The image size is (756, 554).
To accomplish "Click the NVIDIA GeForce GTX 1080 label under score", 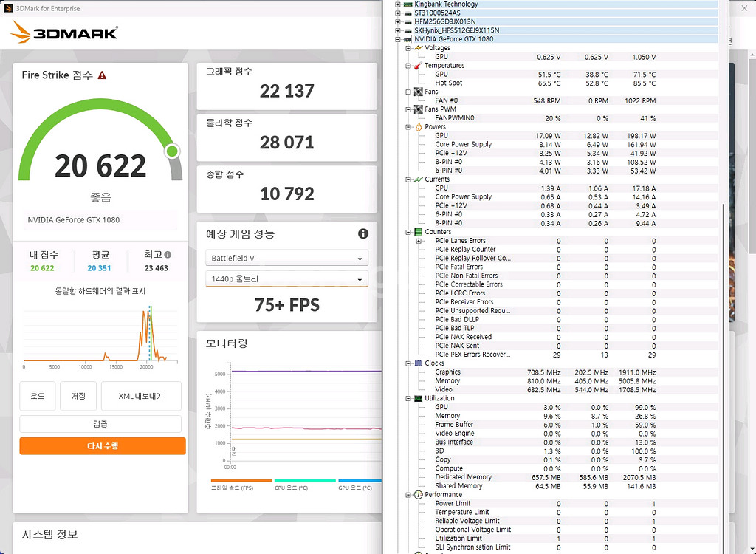I will (73, 220).
